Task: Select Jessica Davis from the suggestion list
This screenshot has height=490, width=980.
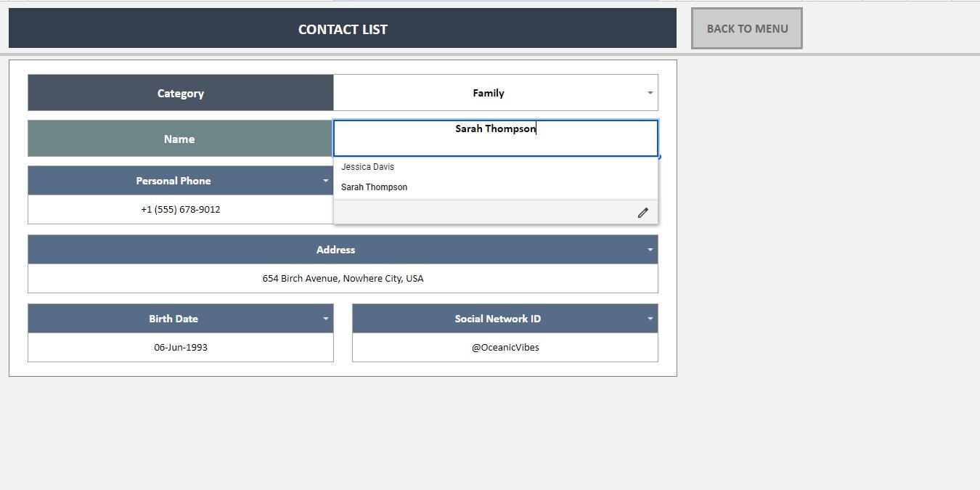Action: pos(367,166)
